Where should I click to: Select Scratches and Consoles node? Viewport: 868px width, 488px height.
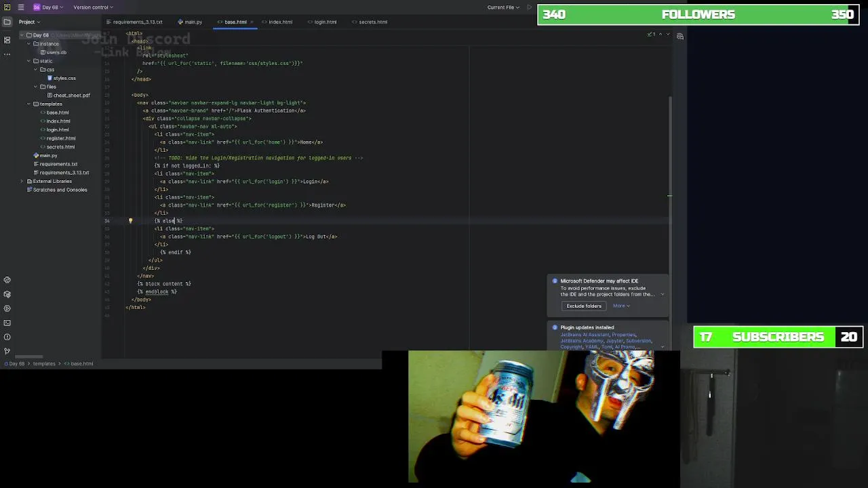pyautogui.click(x=56, y=190)
